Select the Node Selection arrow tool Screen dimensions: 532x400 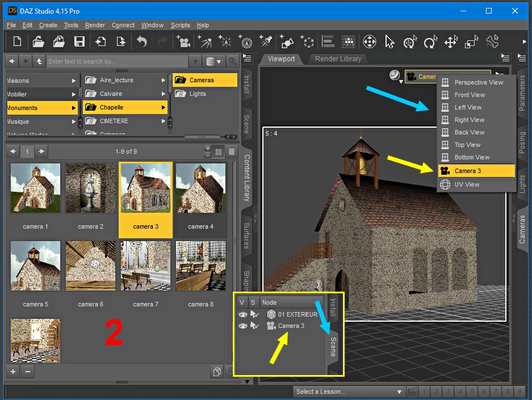point(389,42)
